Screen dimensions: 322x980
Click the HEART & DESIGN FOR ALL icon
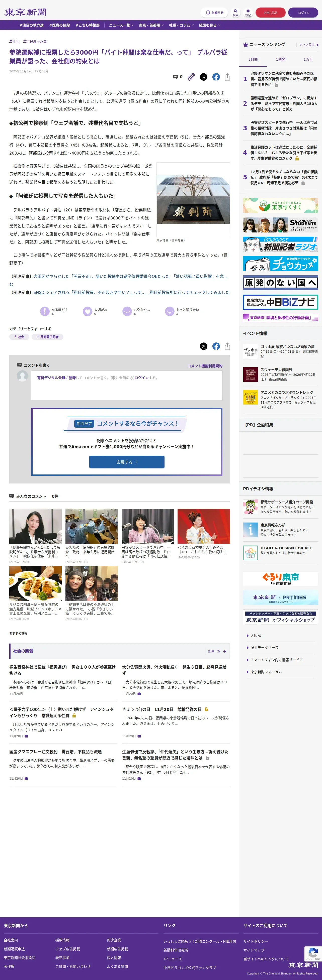click(x=250, y=553)
